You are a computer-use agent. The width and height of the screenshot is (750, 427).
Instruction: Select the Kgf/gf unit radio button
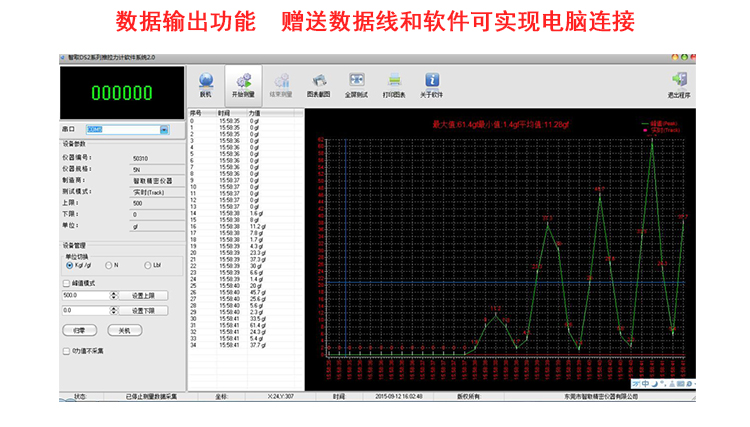click(x=70, y=265)
